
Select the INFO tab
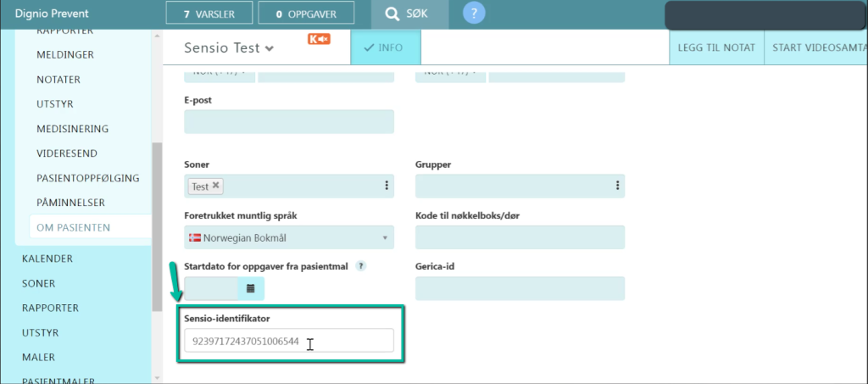click(x=386, y=47)
